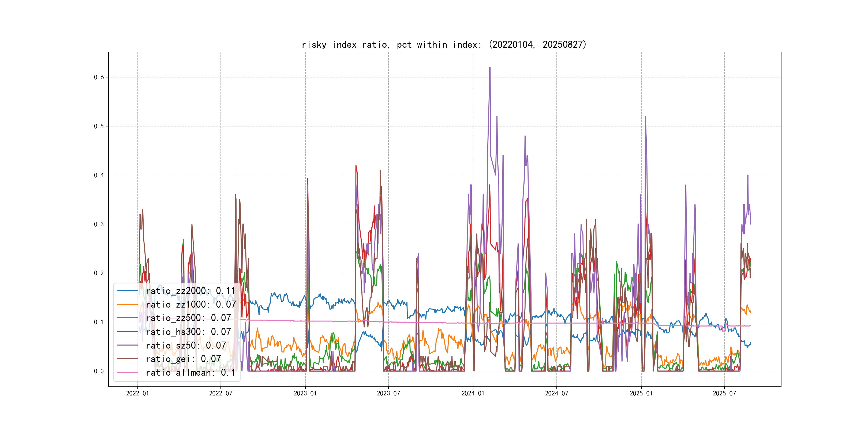Click the 2024-01 x-axis tick label
Screen dimensions: 868x434
coord(473,393)
